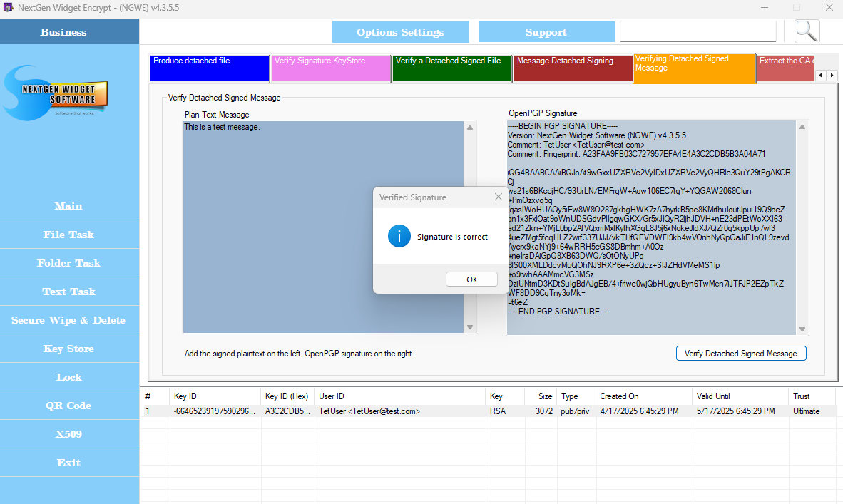This screenshot has height=504, width=843.
Task: Click plain text scrollbar down arrow
Action: pos(470,327)
